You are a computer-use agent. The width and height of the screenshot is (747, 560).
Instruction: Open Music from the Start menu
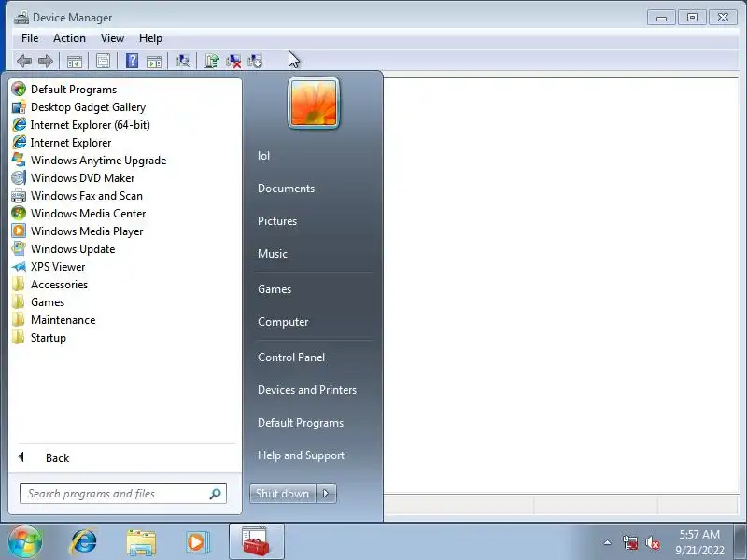272,254
